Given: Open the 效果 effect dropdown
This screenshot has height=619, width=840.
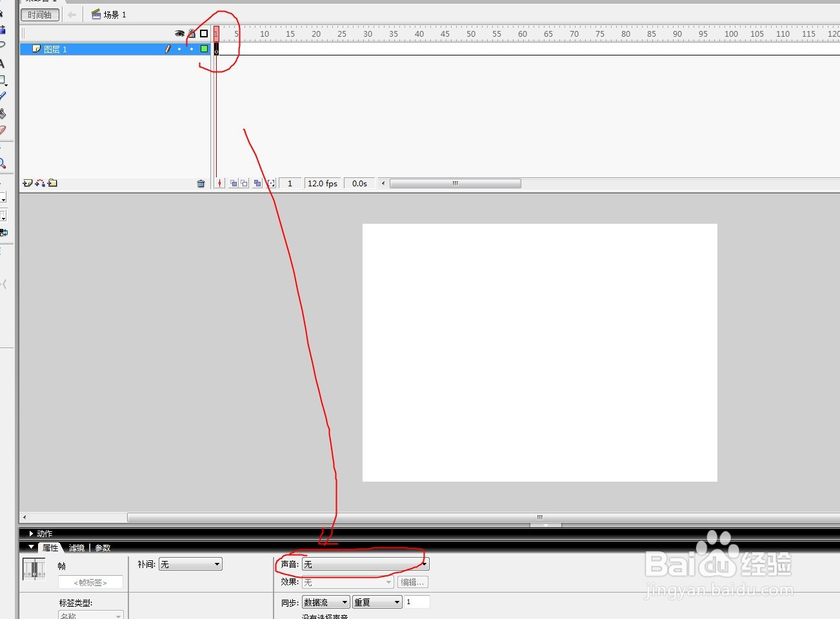Looking at the screenshot, I should coord(347,582).
